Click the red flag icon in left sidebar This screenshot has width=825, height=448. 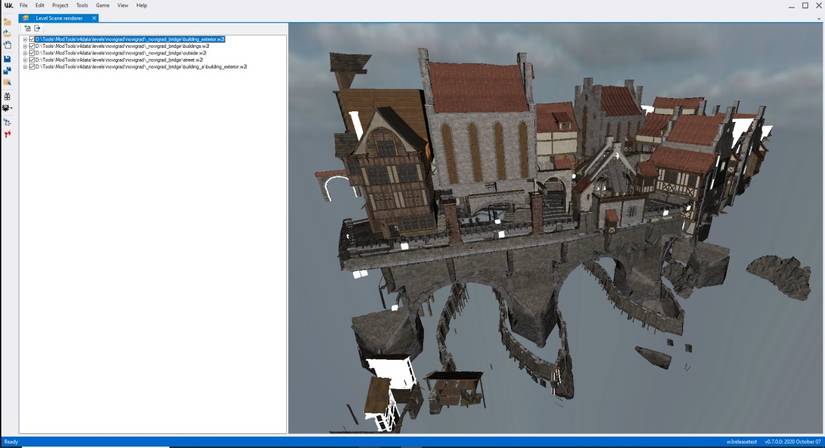point(7,134)
